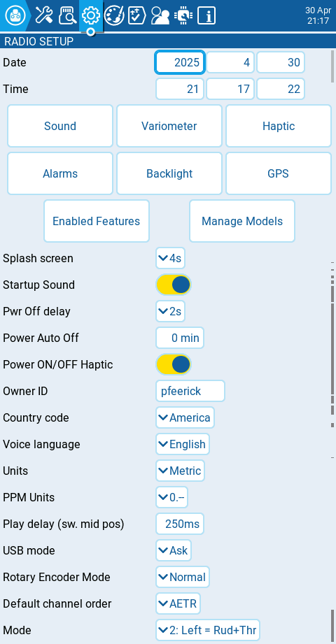The width and height of the screenshot is (336, 644).
Task: Open the Tools wrench icon page
Action: (x=44, y=15)
